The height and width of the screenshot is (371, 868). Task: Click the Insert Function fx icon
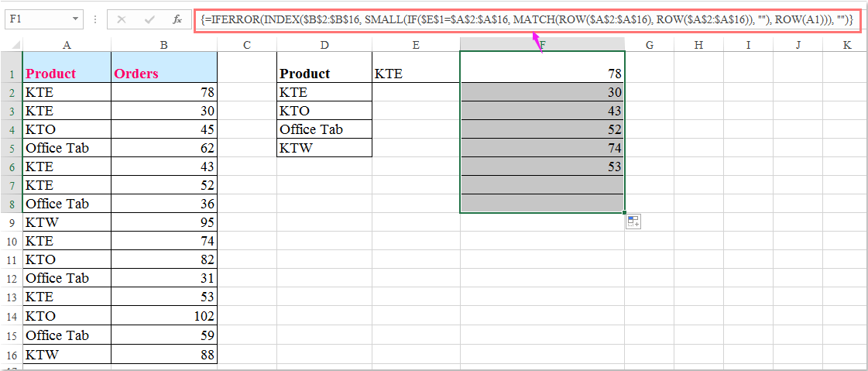point(177,19)
